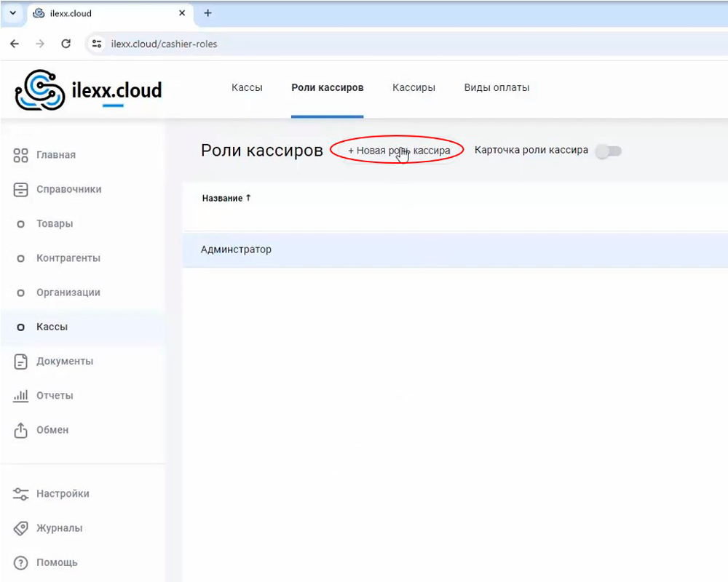Open Справочники via its sidebar icon

tap(21, 189)
